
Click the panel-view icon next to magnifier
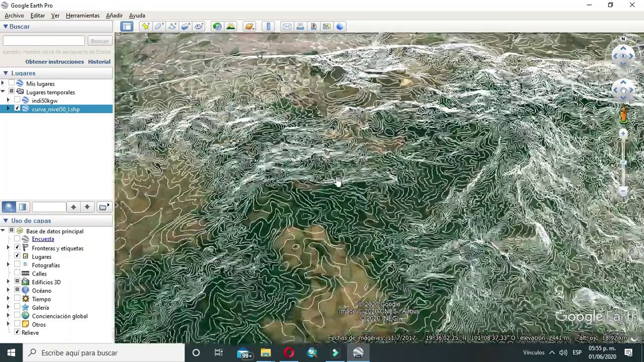click(23, 207)
